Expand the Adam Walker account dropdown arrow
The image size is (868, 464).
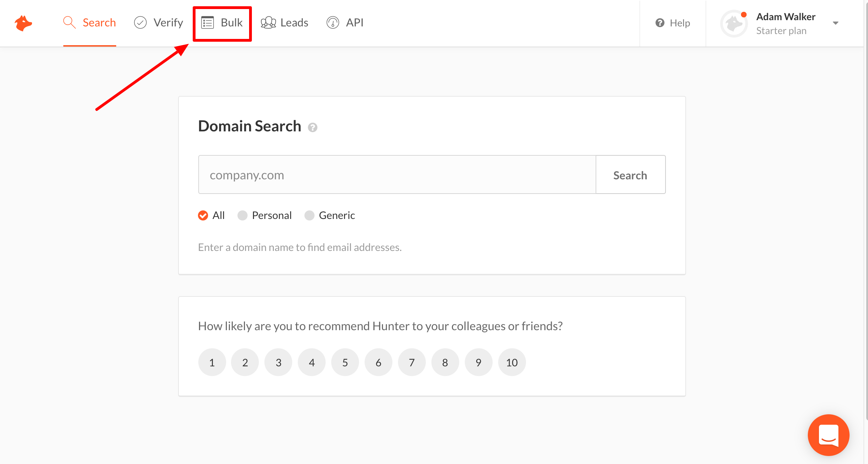(x=836, y=23)
